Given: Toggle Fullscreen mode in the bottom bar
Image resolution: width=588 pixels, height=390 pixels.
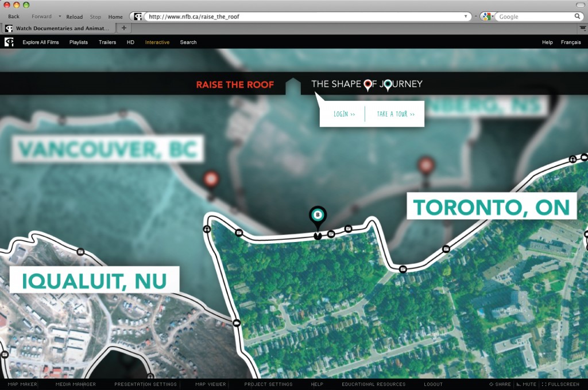Looking at the screenshot, I should [x=560, y=384].
